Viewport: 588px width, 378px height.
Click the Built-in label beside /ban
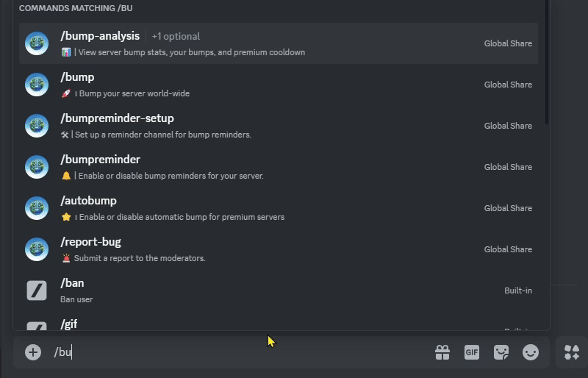click(x=518, y=290)
